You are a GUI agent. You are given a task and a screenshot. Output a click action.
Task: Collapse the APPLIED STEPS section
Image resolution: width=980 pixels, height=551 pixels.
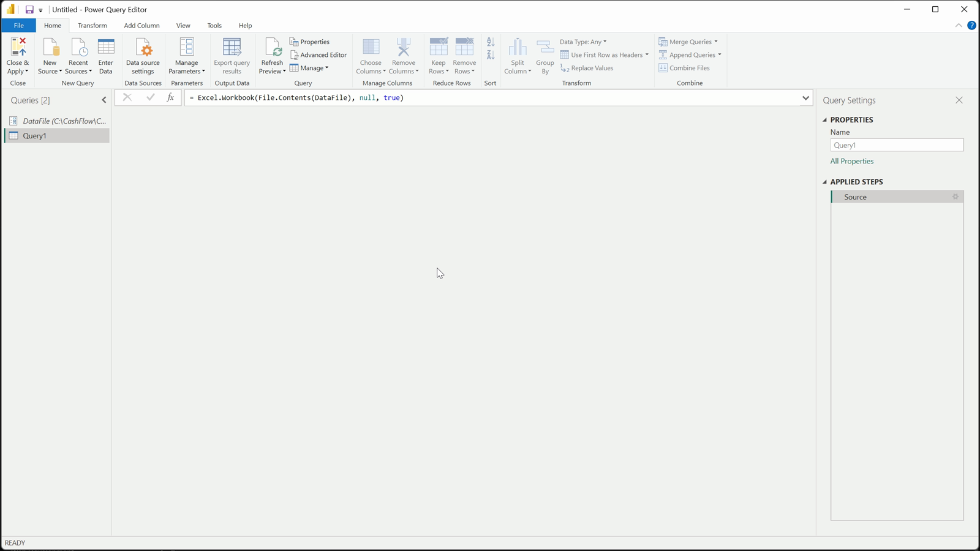click(825, 182)
